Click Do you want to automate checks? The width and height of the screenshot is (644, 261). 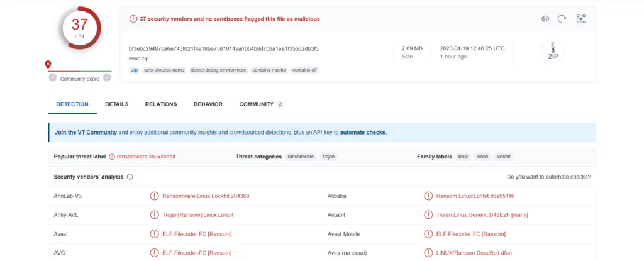click(x=548, y=177)
